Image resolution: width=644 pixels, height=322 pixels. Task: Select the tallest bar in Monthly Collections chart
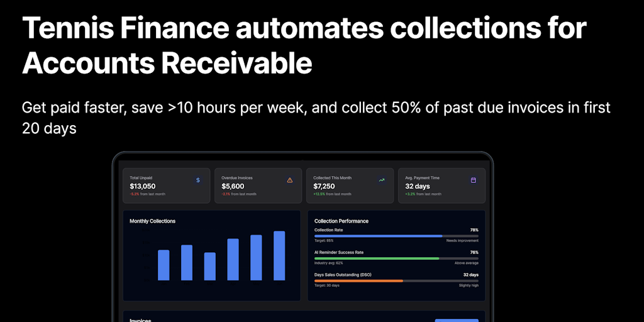click(279, 255)
